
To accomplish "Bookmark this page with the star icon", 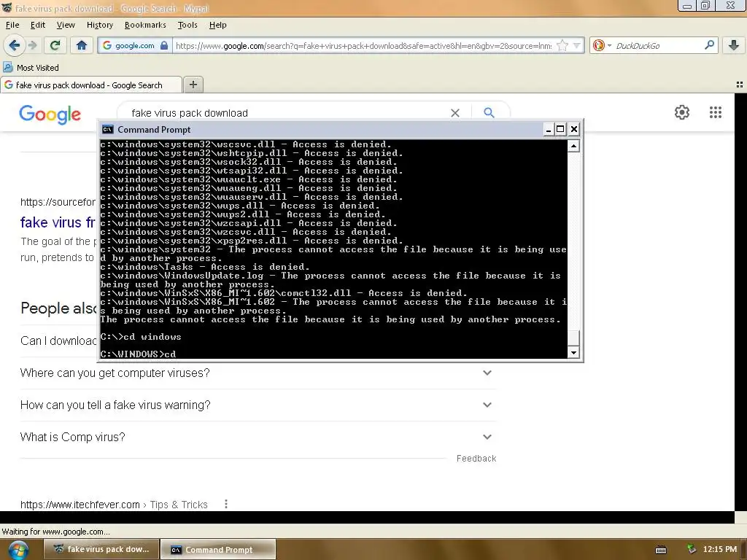I will 562,46.
